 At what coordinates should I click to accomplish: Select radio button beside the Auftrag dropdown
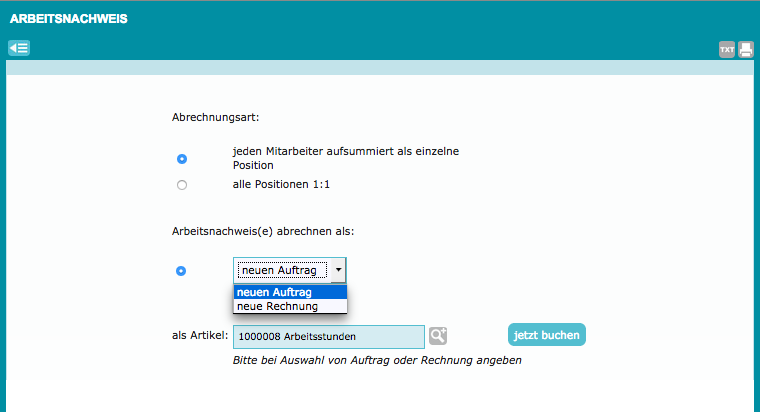point(181,271)
